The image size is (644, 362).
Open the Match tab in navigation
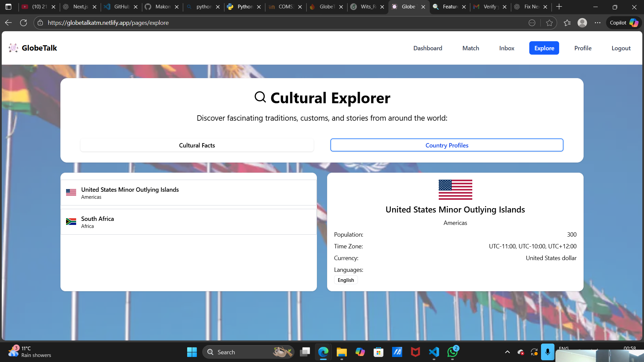pyautogui.click(x=471, y=48)
